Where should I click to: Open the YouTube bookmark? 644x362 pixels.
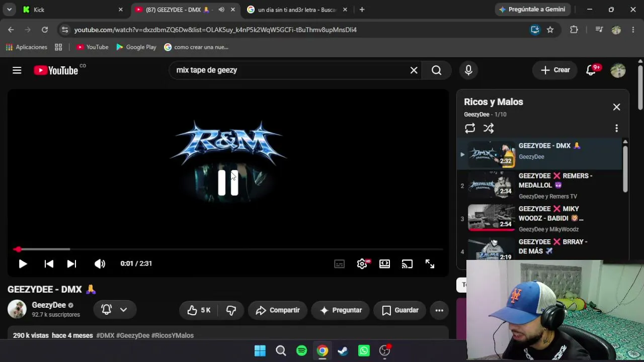(93, 47)
